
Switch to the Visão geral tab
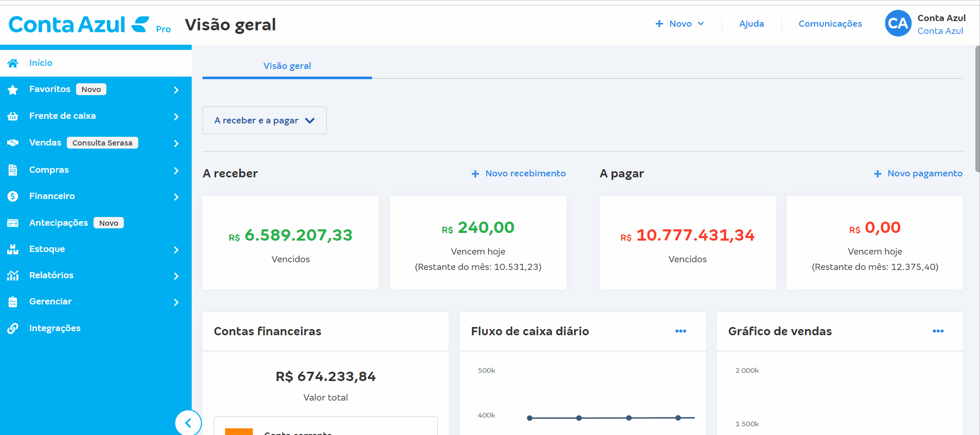[287, 66]
